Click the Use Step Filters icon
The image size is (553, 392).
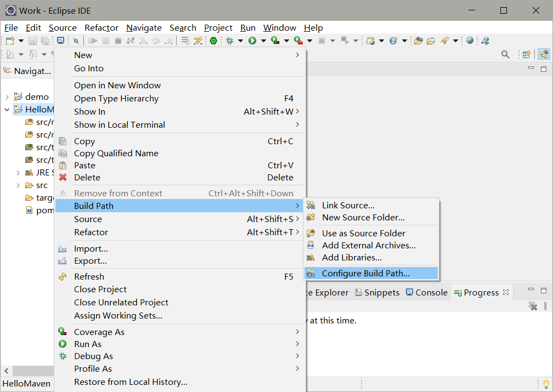point(198,41)
